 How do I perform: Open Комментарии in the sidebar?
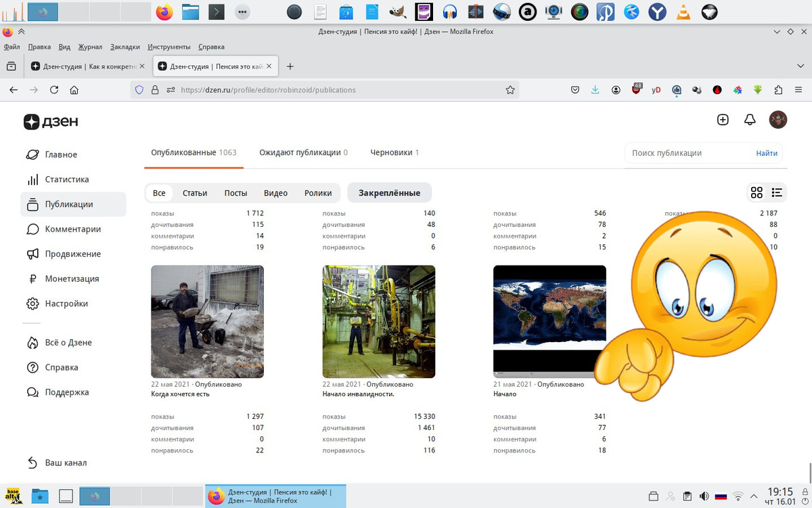click(72, 229)
